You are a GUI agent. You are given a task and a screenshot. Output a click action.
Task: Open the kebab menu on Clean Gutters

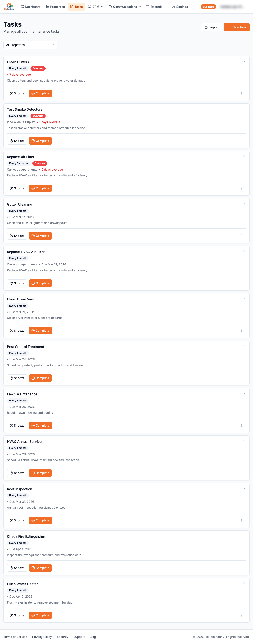(242, 93)
